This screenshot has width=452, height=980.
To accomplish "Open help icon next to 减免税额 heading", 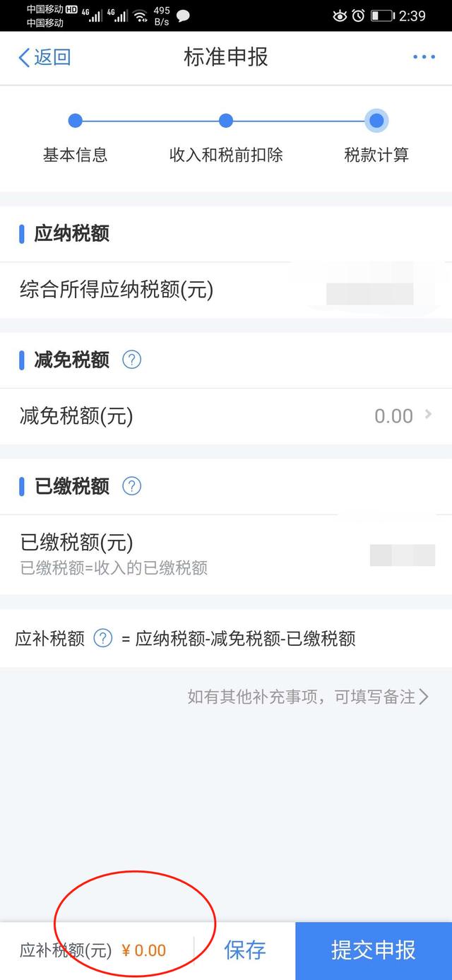I will point(132,360).
